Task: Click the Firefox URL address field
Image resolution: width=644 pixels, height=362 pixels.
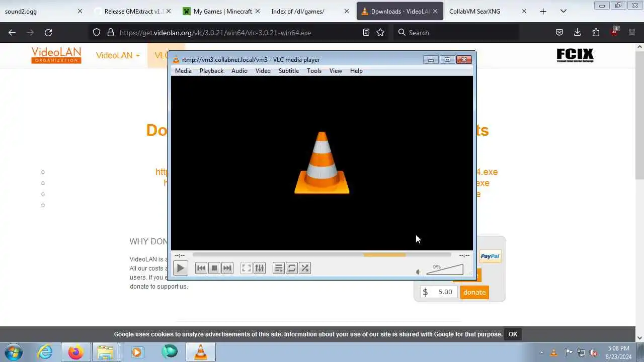Action: [x=236, y=32]
